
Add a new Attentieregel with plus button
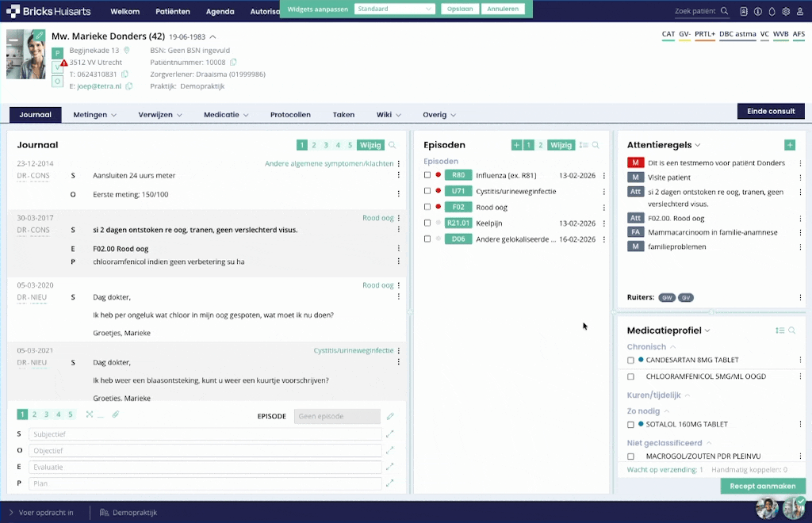click(790, 145)
